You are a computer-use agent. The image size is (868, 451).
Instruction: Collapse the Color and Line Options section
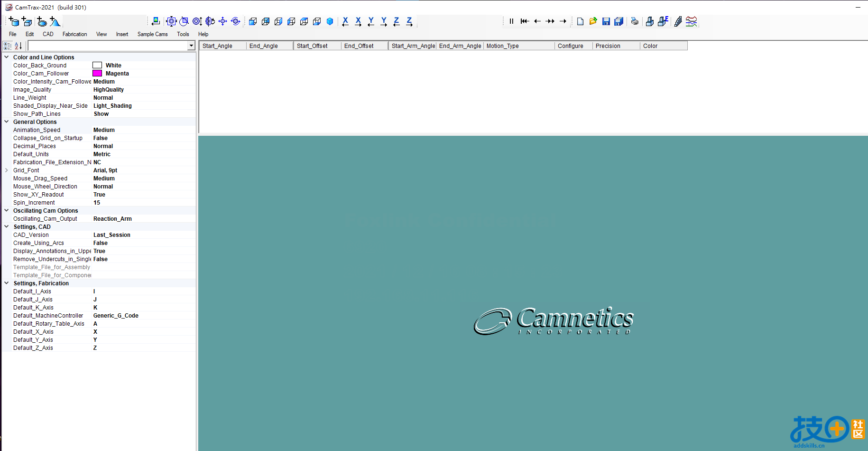7,57
